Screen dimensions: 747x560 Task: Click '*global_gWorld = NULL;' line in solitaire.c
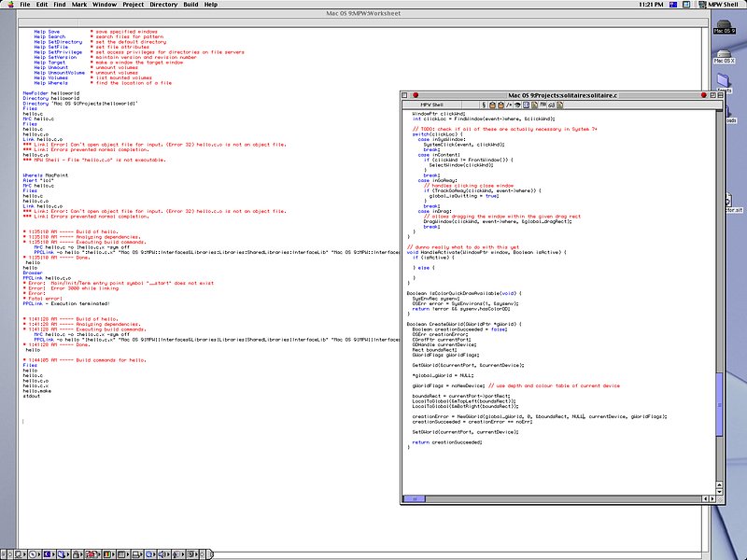click(443, 376)
